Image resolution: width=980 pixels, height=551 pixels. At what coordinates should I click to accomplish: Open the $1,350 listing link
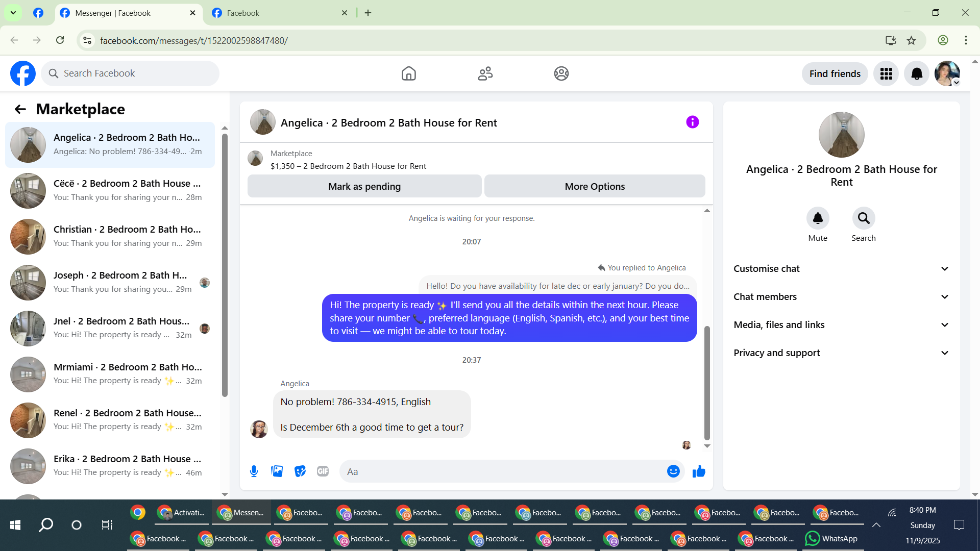[x=348, y=166]
